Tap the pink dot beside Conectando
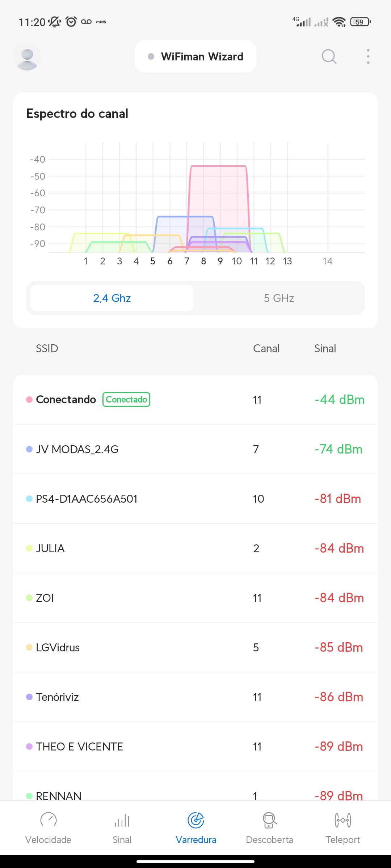This screenshot has width=391, height=868. point(29,400)
